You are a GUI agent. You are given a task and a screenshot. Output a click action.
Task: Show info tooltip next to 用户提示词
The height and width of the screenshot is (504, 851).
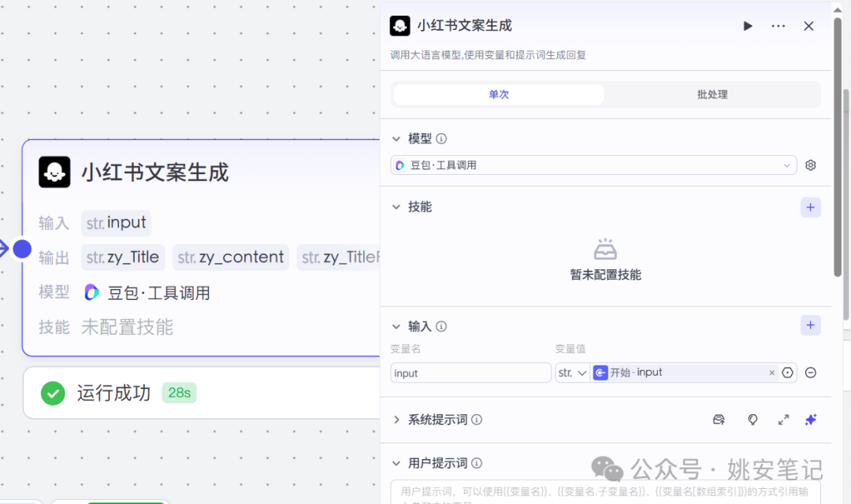point(477,463)
